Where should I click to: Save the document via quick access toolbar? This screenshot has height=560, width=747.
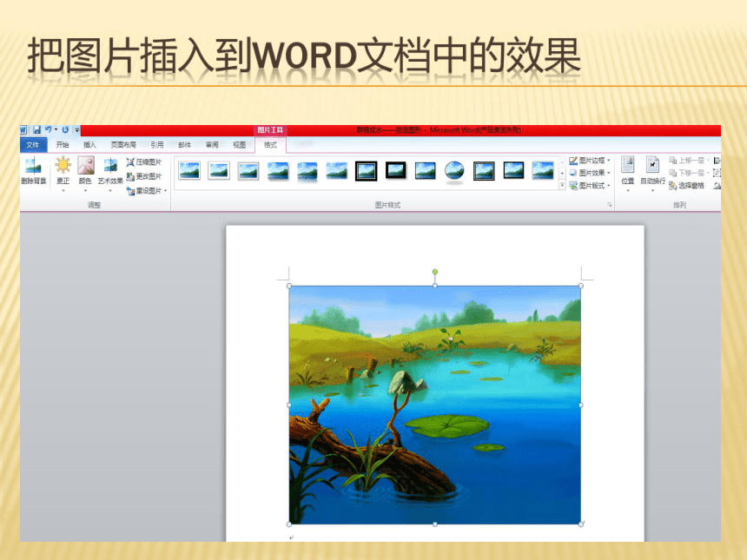tap(36, 129)
